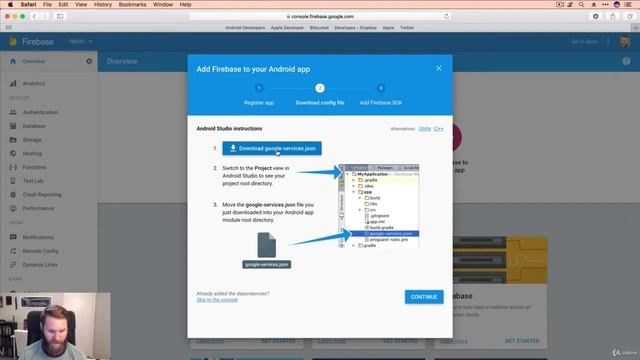Open the Functions brackets icon
The width and height of the screenshot is (640, 360).
pyautogui.click(x=13, y=167)
